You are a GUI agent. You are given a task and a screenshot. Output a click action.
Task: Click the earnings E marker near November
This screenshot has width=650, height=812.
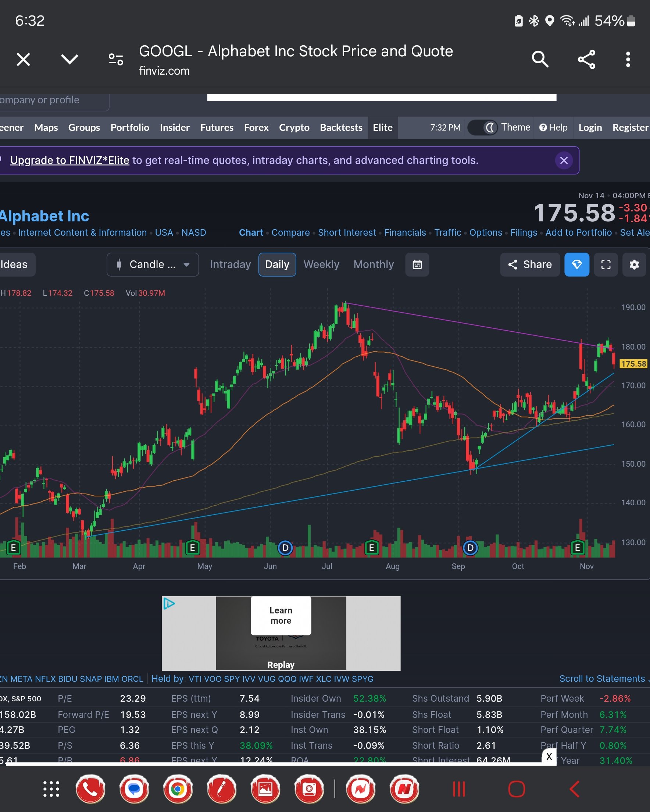577,548
